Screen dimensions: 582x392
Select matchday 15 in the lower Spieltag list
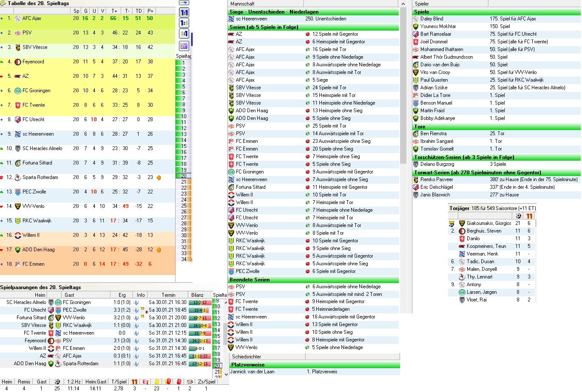tap(217, 336)
